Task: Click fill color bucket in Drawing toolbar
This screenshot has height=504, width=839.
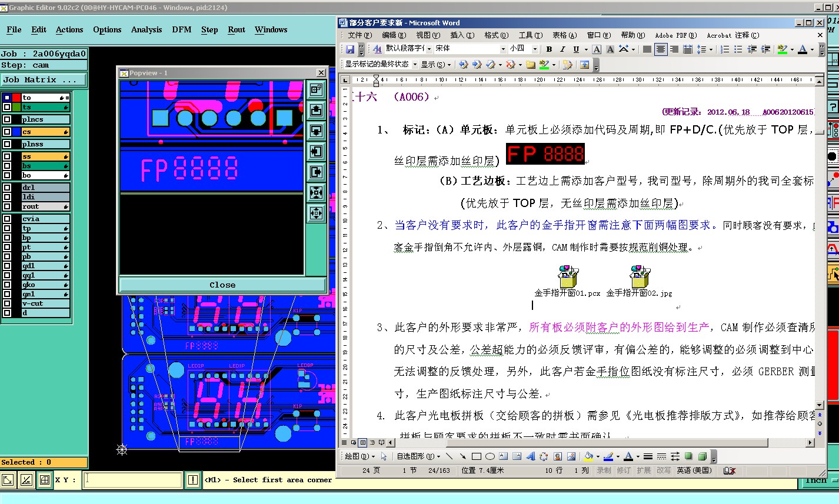Action: click(x=588, y=456)
